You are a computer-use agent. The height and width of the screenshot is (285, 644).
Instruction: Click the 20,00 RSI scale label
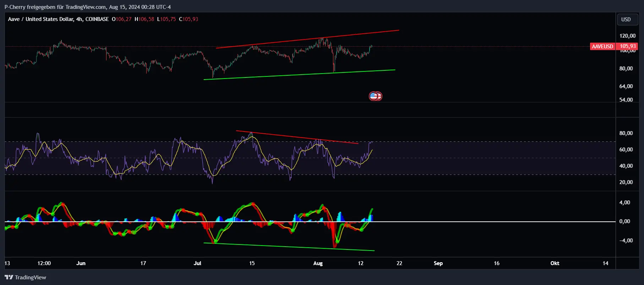coord(626,182)
